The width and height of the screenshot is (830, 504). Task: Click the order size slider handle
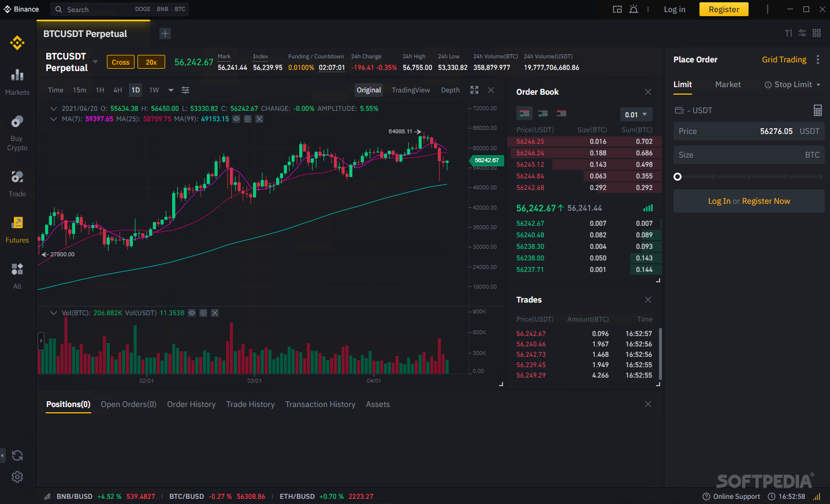click(x=678, y=177)
